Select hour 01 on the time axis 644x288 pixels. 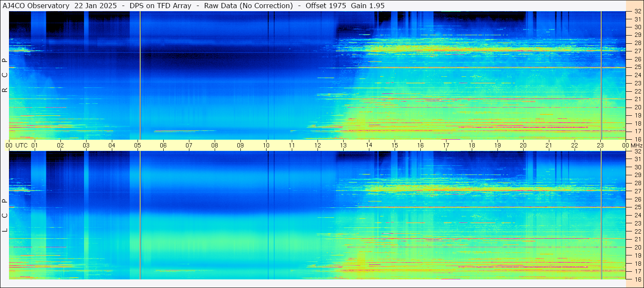(x=35, y=145)
